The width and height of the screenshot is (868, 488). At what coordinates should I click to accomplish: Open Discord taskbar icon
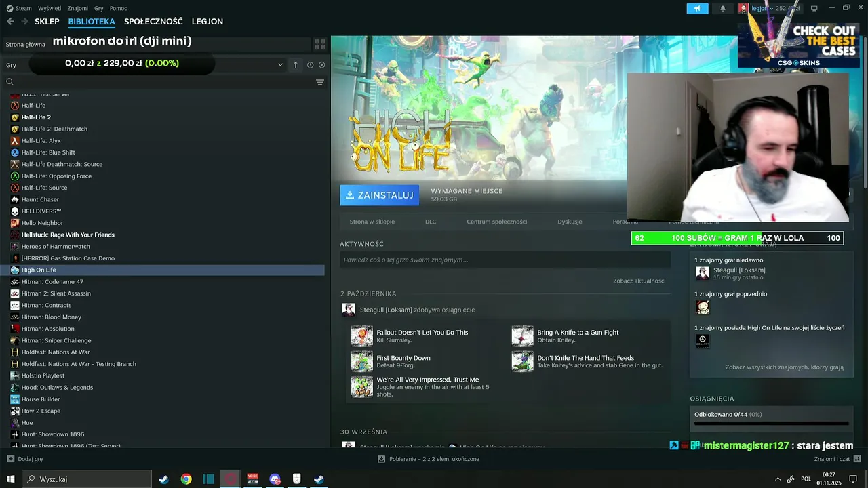(x=275, y=479)
